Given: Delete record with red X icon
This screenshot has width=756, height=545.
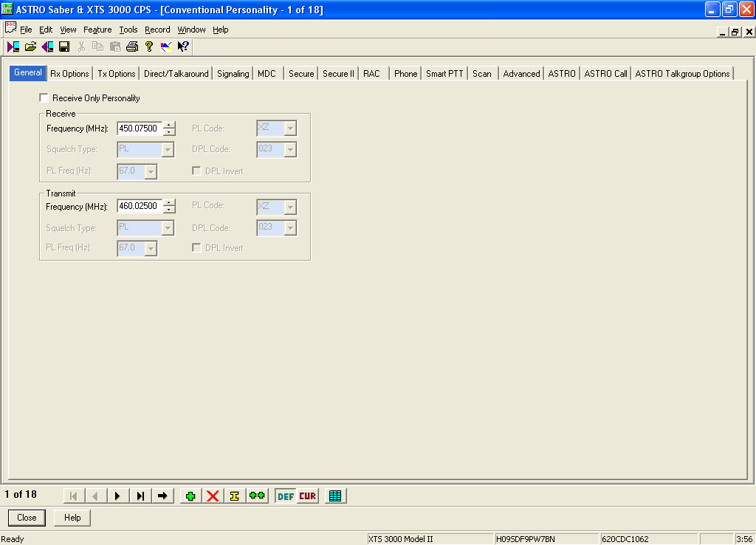Looking at the screenshot, I should [213, 496].
